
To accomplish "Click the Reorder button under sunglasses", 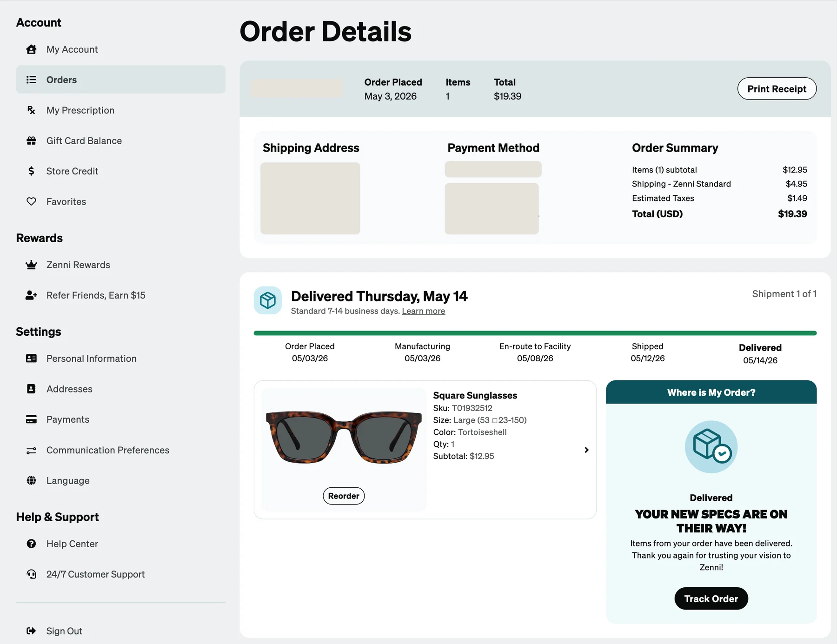I will [x=344, y=496].
